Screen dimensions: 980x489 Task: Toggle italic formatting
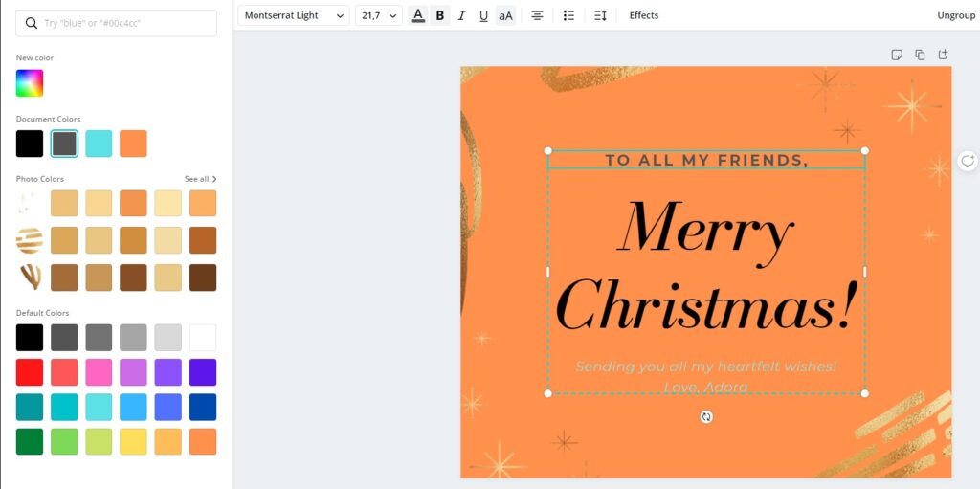click(462, 15)
